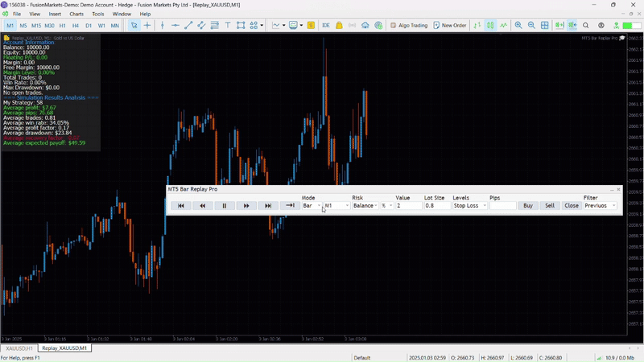Open the Help menu
The height and width of the screenshot is (362, 644).
pos(145,14)
